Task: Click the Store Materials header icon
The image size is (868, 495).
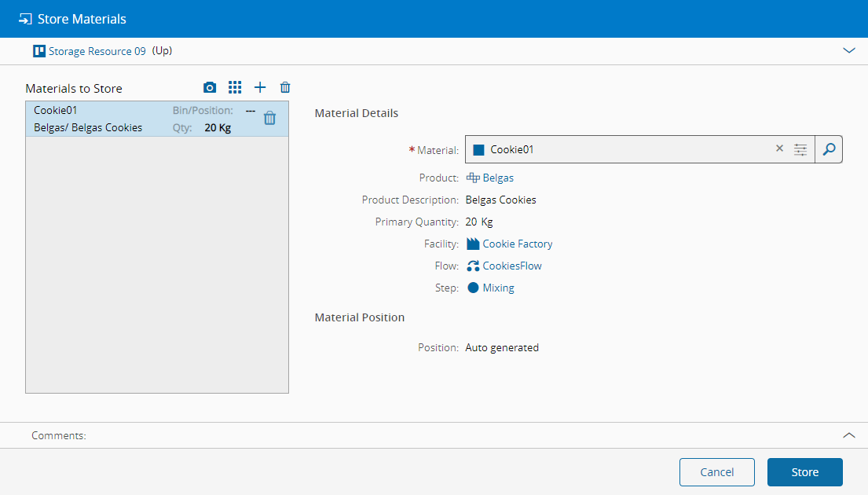Action: coord(25,20)
